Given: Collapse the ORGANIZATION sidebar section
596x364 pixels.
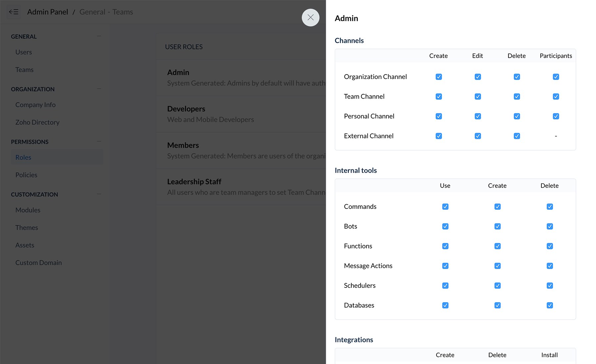Looking at the screenshot, I should pos(99,89).
